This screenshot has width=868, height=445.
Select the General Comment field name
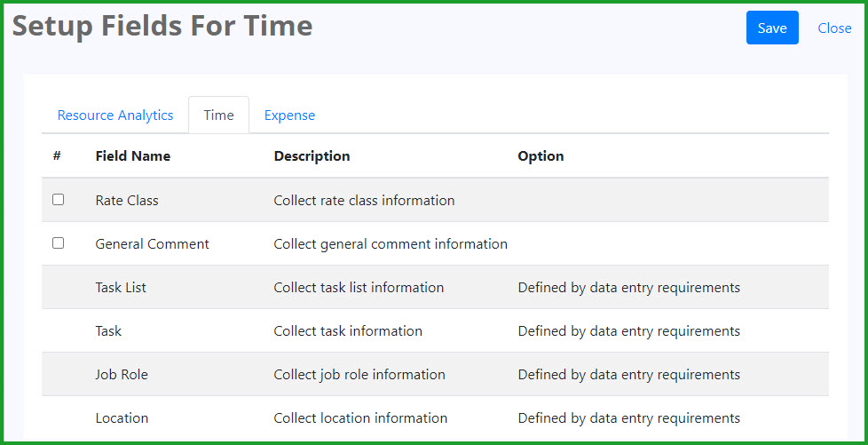(153, 244)
